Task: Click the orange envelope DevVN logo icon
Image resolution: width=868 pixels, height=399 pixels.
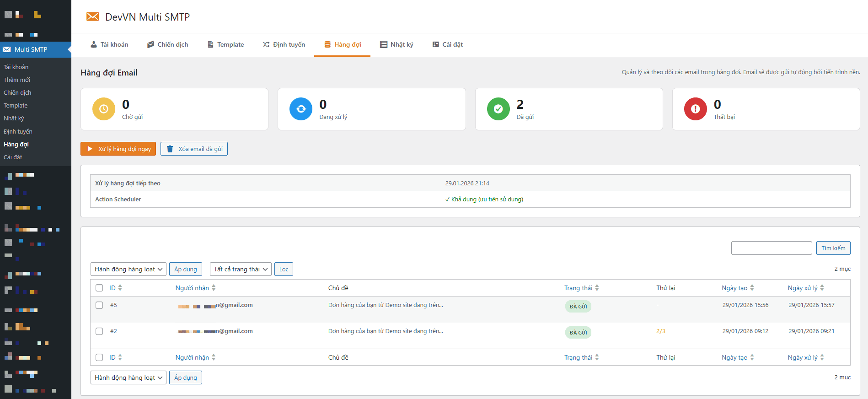Action: point(93,17)
